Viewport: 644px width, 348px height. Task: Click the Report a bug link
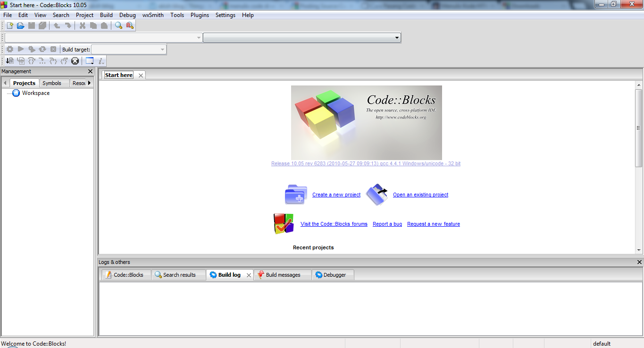(387, 224)
